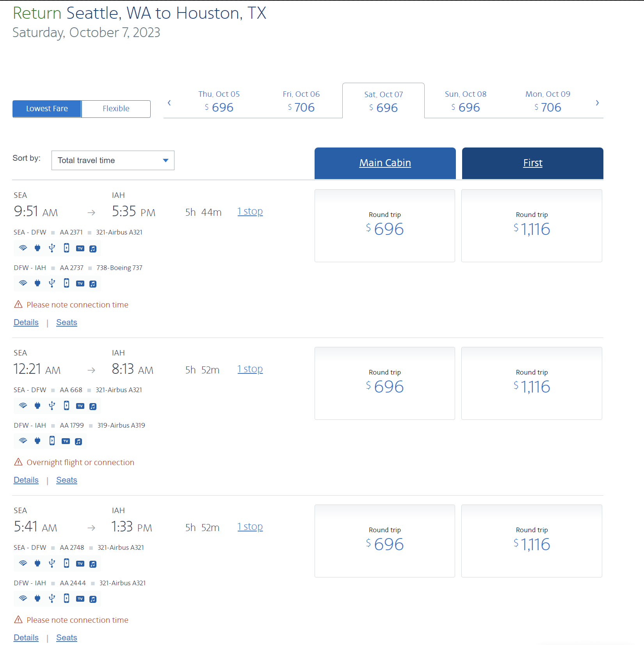Select the Fri, Oct 06 date tab
The height and width of the screenshot is (645, 644).
(301, 101)
